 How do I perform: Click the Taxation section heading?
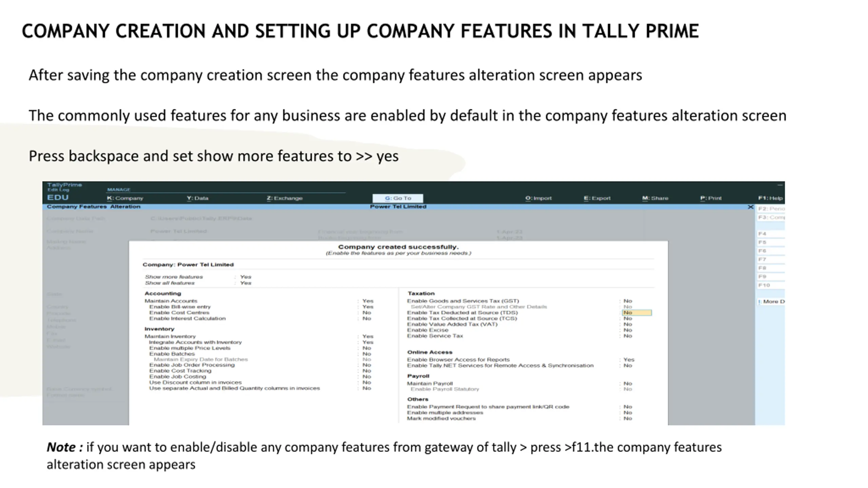pos(421,293)
